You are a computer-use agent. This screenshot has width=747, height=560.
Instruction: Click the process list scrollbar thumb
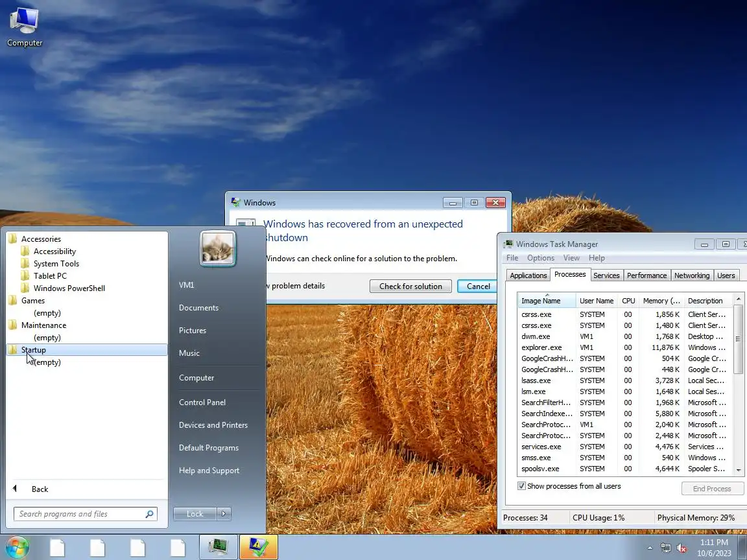738,339
